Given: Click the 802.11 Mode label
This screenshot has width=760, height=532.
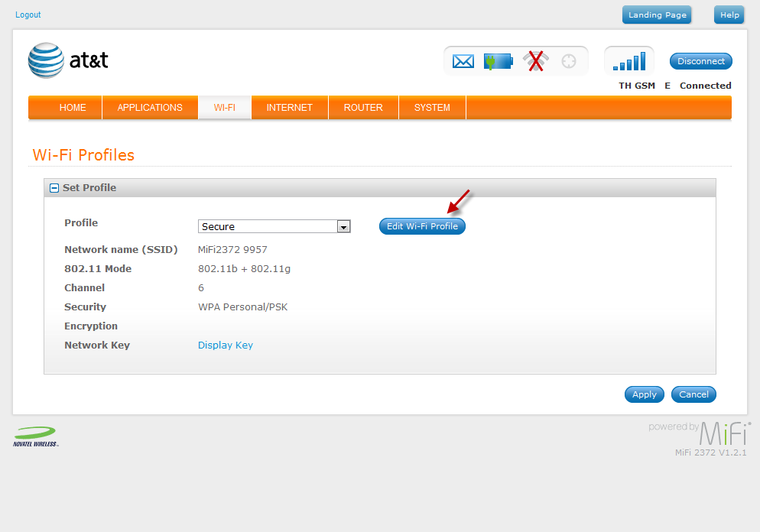Looking at the screenshot, I should [x=98, y=269].
